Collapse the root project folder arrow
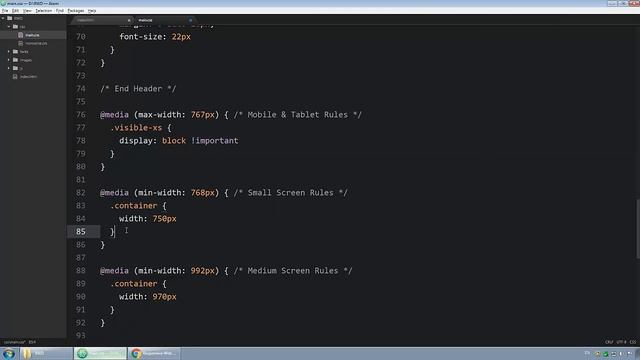 point(3,18)
